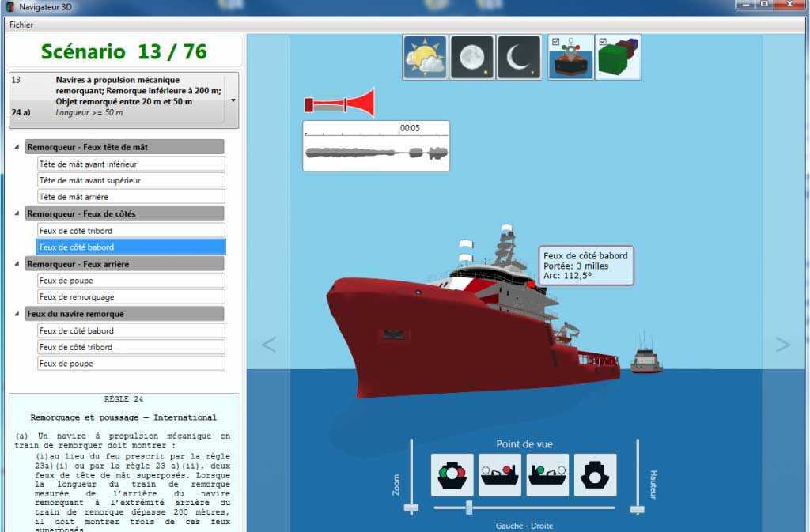Screen dimensions: 810x532
Task: Go to the previous scenario with left arrow
Action: (269, 344)
